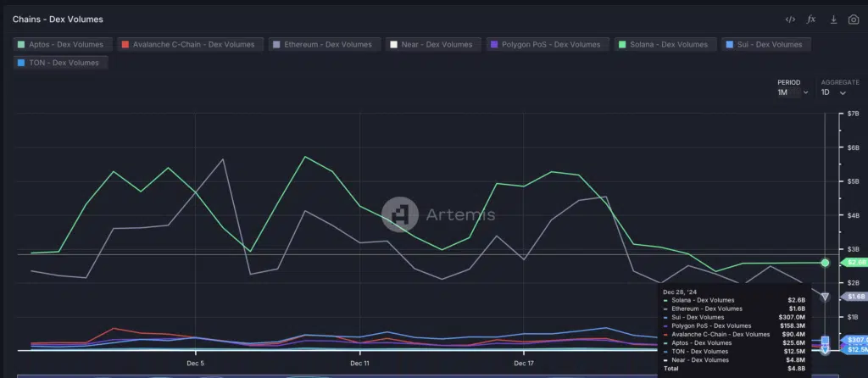868x378 pixels.
Task: Click the Chains - Dex Volumes title
Action: 58,18
